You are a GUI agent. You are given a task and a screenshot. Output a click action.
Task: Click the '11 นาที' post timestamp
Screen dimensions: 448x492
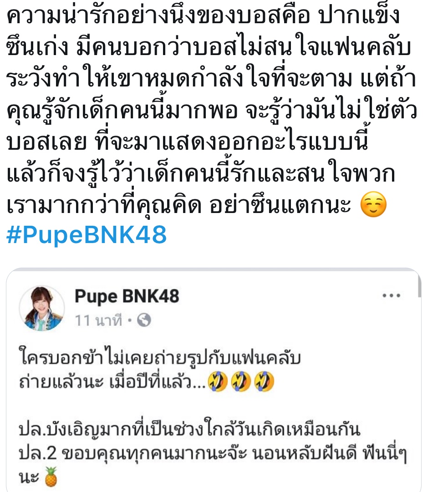pyautogui.click(x=98, y=320)
